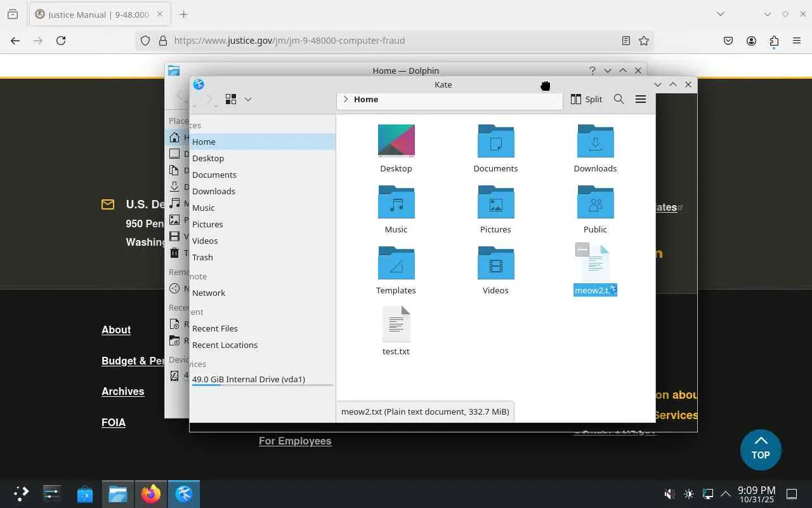This screenshot has height=508, width=812.
Task: Open the taskbar clock showing 9:09 PM
Action: [x=756, y=493]
